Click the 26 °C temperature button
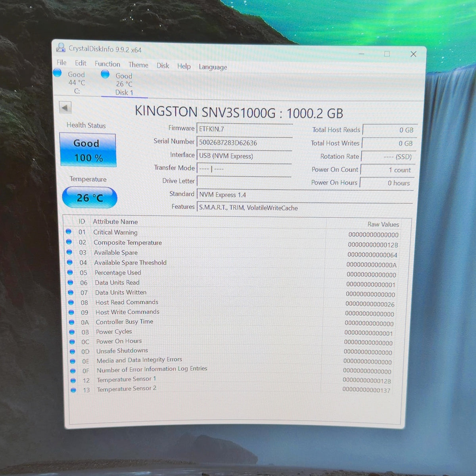The image size is (476, 476). [x=90, y=197]
